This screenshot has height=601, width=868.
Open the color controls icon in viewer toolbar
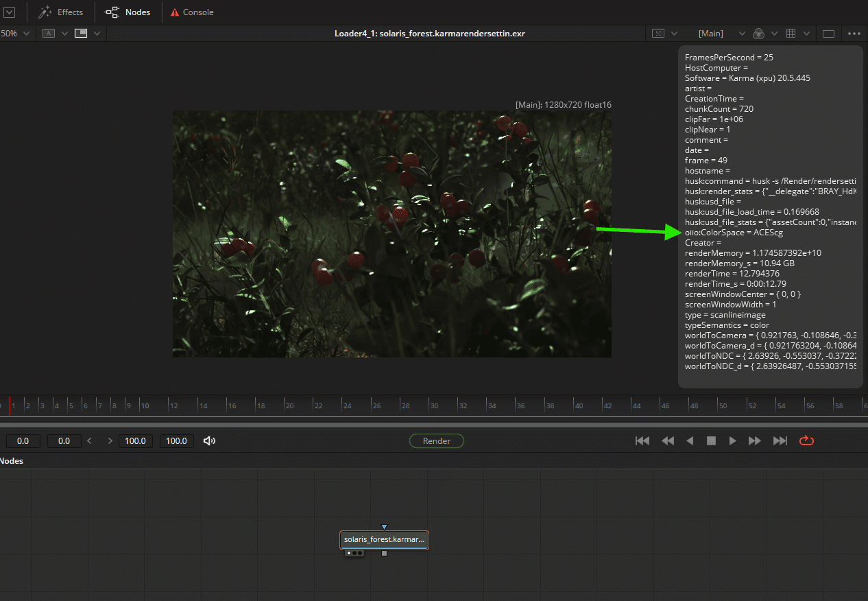coord(760,33)
